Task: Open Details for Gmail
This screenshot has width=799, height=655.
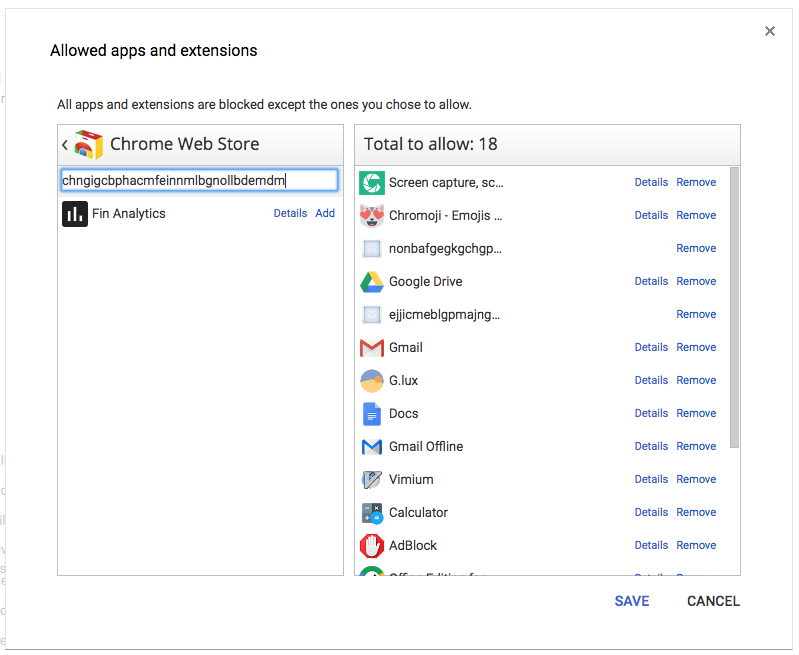Action: [651, 347]
